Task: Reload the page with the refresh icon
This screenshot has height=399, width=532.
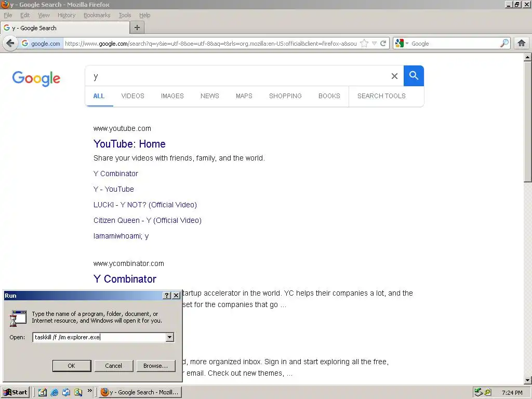Action: pos(383,44)
